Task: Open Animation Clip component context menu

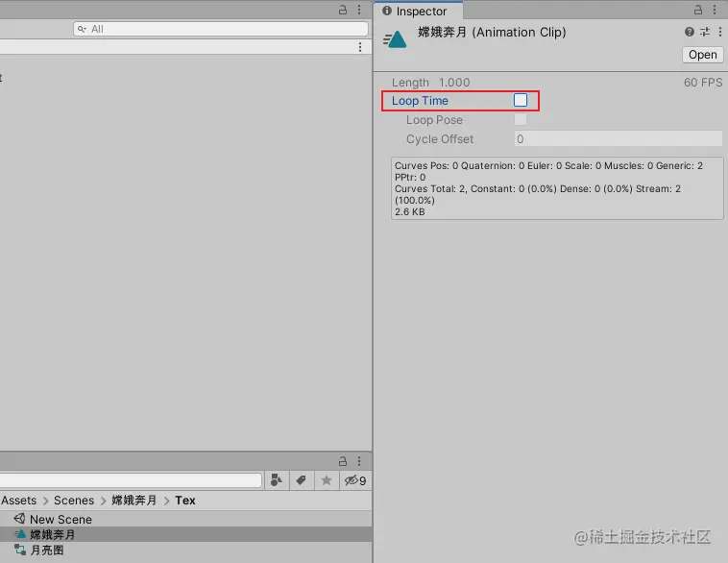Action: click(x=720, y=32)
